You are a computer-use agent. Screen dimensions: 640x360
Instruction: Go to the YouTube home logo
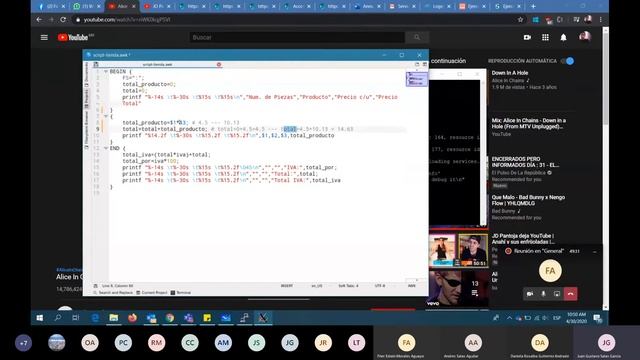pos(73,38)
